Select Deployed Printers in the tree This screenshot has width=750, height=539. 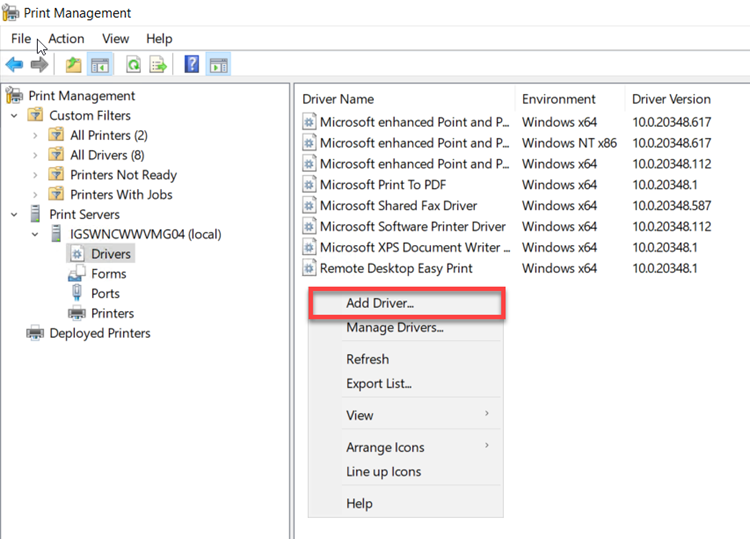click(99, 333)
